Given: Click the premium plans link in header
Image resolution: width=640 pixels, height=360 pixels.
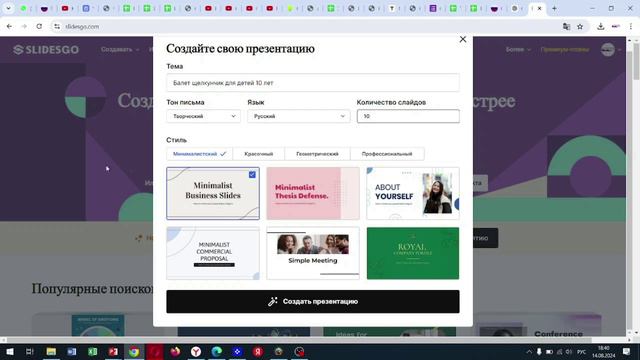Looking at the screenshot, I should [x=564, y=49].
